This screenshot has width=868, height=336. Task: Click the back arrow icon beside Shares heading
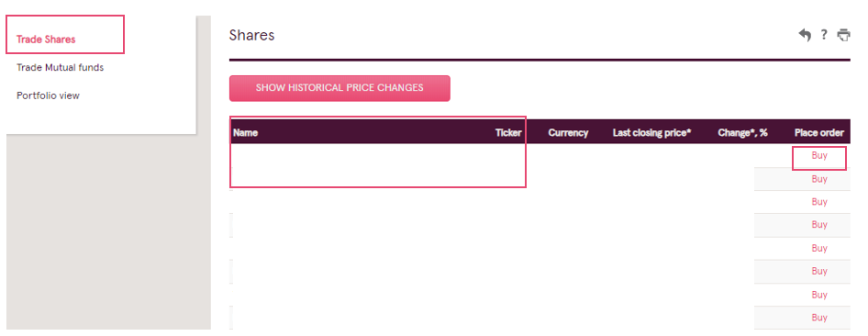[805, 36]
